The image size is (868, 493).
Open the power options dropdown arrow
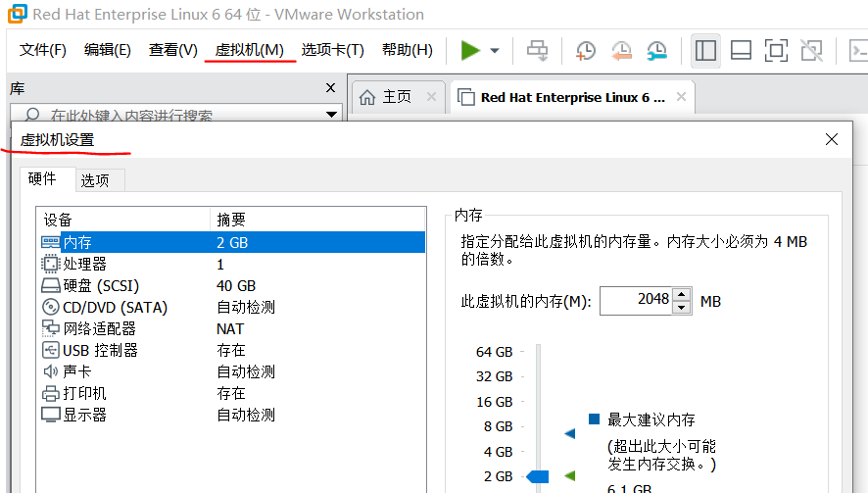[495, 50]
